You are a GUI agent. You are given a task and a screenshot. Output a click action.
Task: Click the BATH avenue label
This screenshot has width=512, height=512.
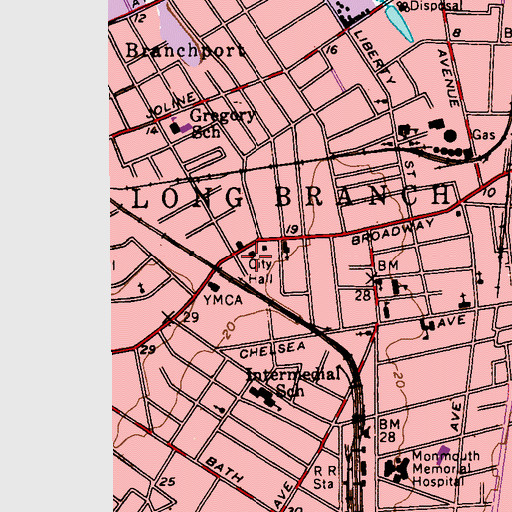click(x=224, y=470)
